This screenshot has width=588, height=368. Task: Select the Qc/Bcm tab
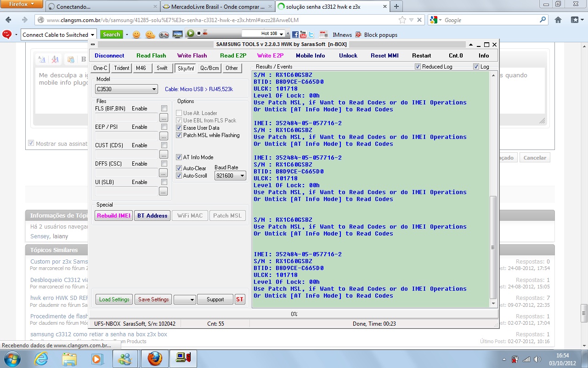(209, 68)
